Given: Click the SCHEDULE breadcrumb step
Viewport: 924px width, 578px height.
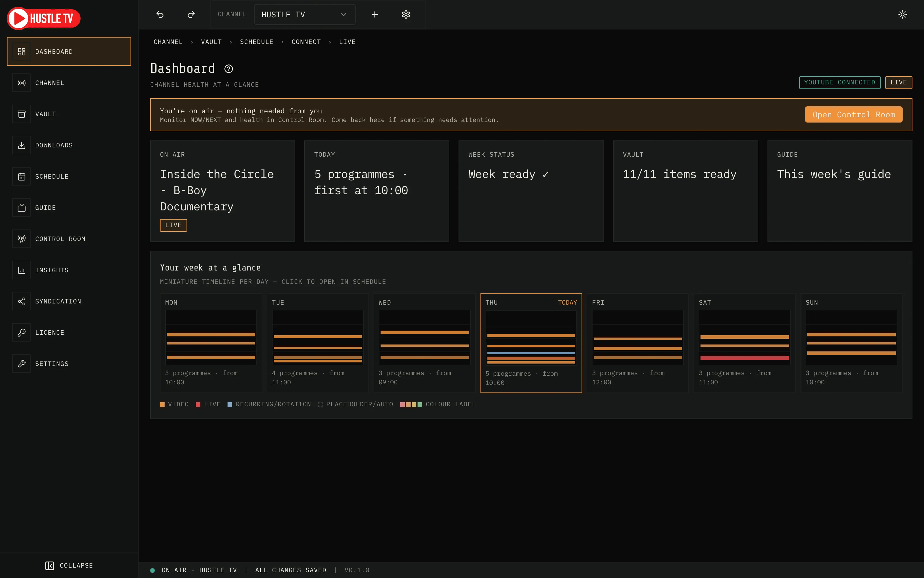Looking at the screenshot, I should point(257,42).
